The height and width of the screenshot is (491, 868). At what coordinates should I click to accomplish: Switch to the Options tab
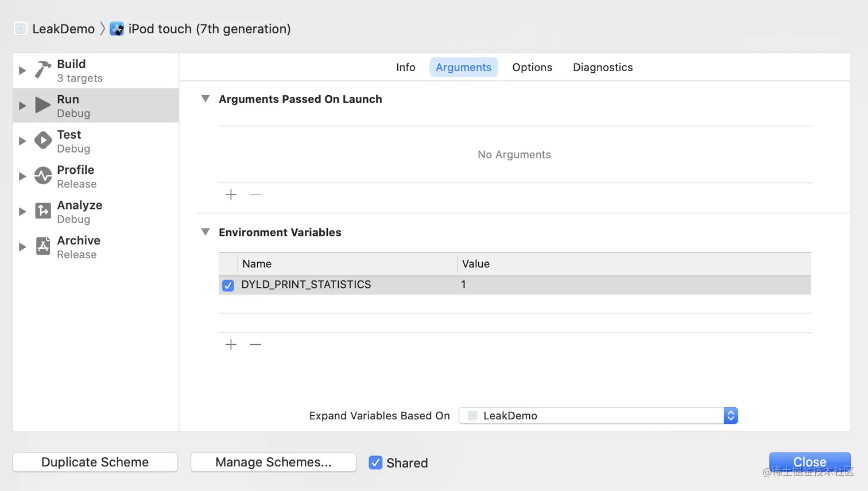532,67
